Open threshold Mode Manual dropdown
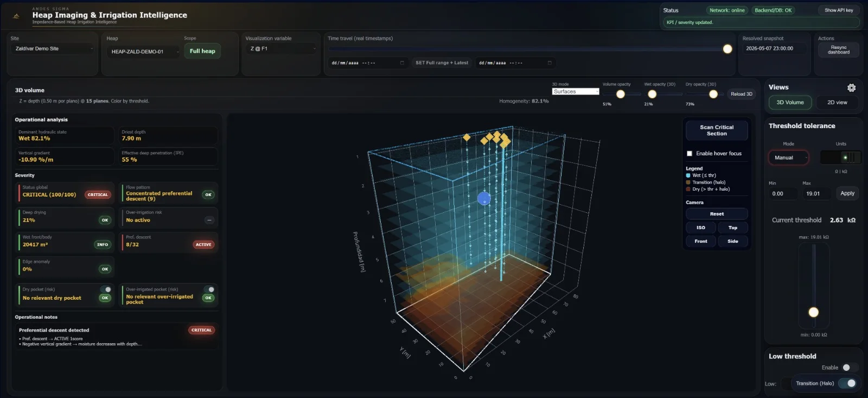868x398 pixels. [789, 157]
